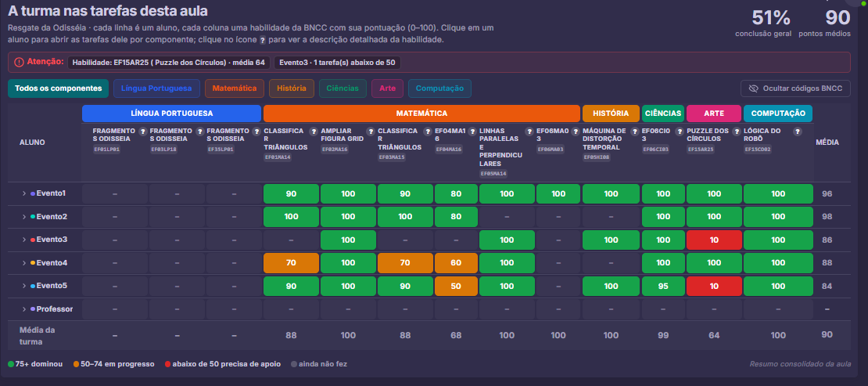Click Evento3 red score 10 in Puzzle dos Círculos
This screenshot has height=386, width=868.
point(714,240)
